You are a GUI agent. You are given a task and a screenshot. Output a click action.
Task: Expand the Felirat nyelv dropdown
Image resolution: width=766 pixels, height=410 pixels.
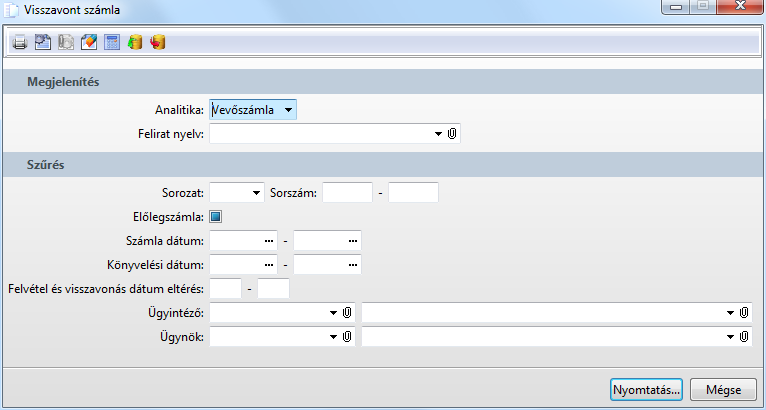tap(438, 134)
